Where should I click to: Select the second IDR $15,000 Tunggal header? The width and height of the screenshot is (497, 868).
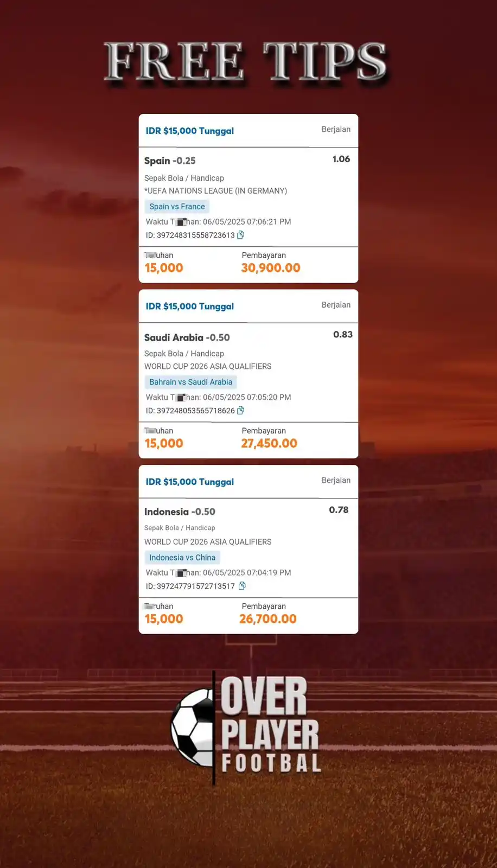click(x=190, y=307)
